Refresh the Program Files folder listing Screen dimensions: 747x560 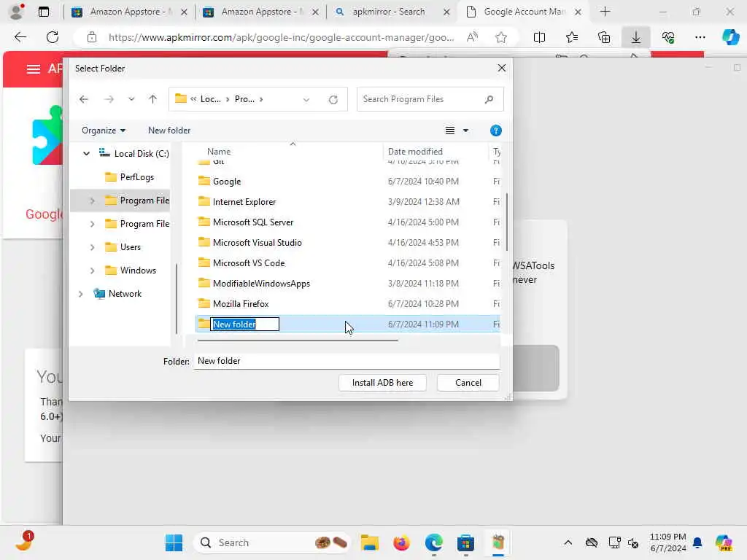(x=333, y=99)
